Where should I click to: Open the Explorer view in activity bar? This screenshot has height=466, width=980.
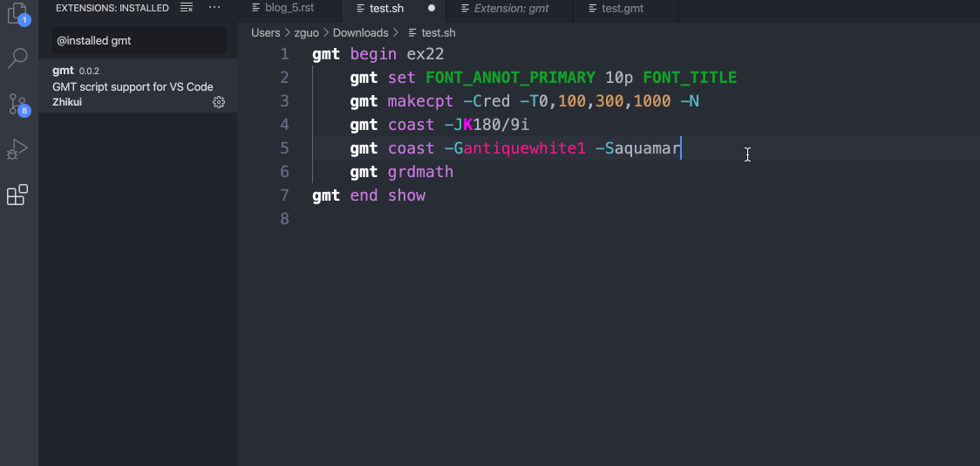pyautogui.click(x=17, y=14)
